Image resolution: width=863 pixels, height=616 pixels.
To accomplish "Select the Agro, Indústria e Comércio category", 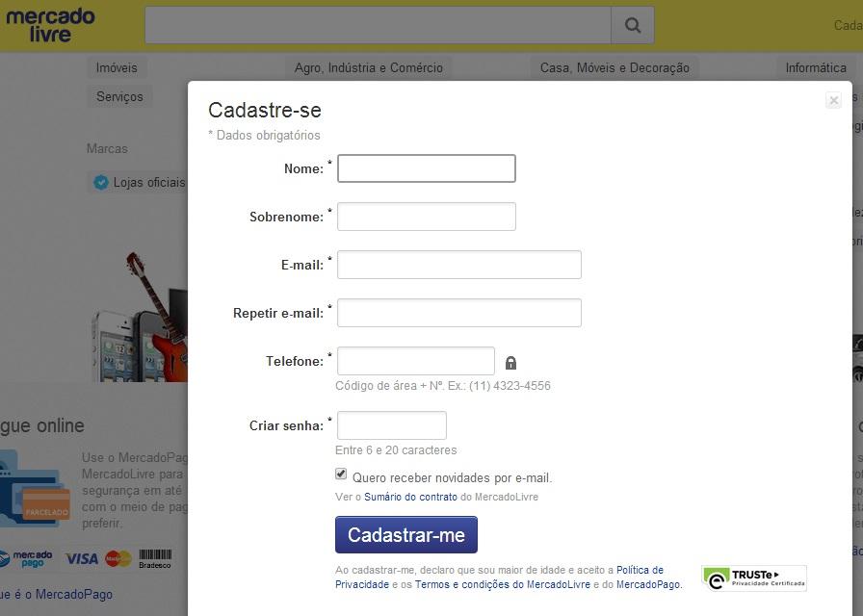I will pos(369,68).
